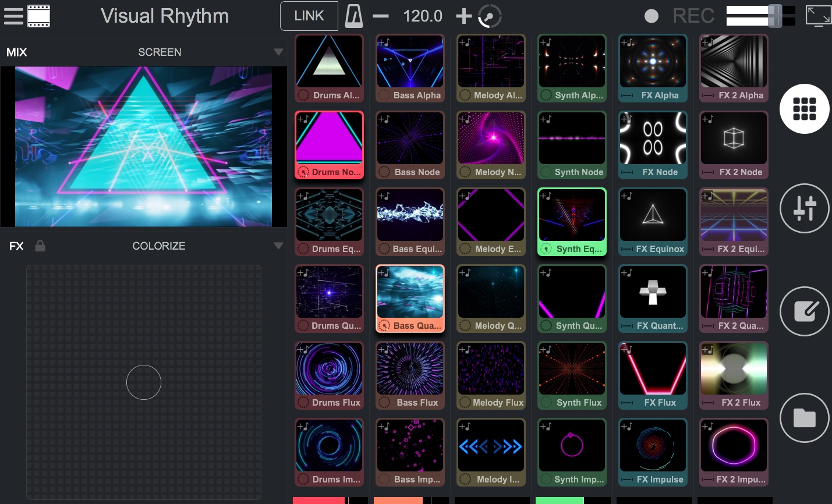Image resolution: width=832 pixels, height=504 pixels.
Task: Click the green synth layer level bar
Action: 560,501
